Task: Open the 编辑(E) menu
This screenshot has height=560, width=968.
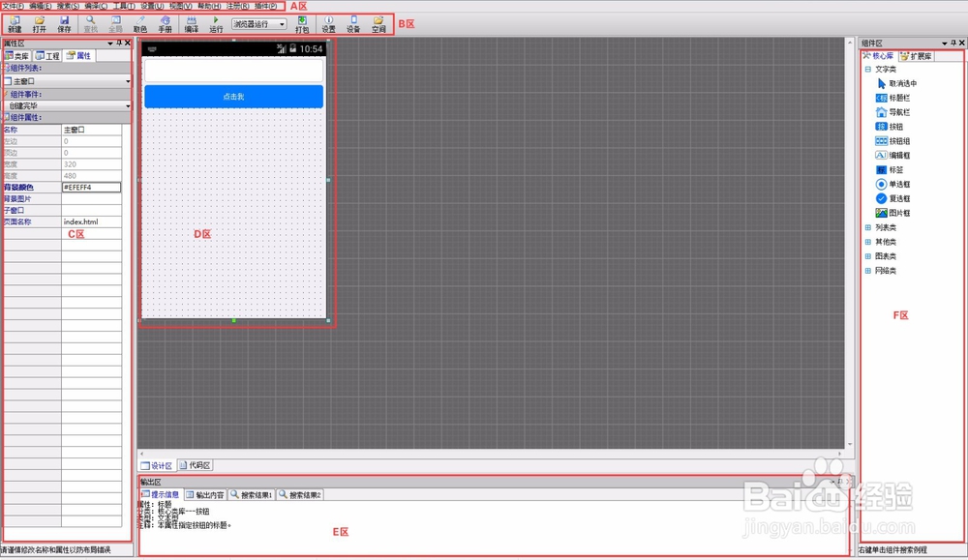Action: (x=40, y=6)
